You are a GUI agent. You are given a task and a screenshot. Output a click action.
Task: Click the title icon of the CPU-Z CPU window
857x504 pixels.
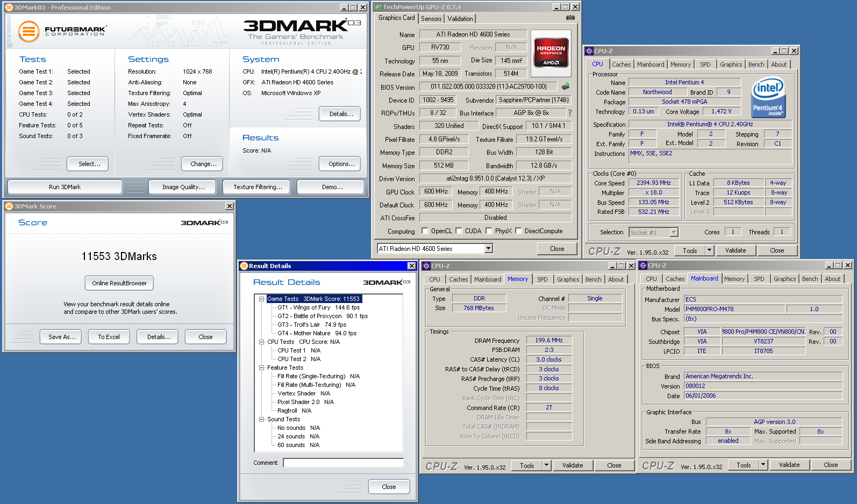[589, 51]
